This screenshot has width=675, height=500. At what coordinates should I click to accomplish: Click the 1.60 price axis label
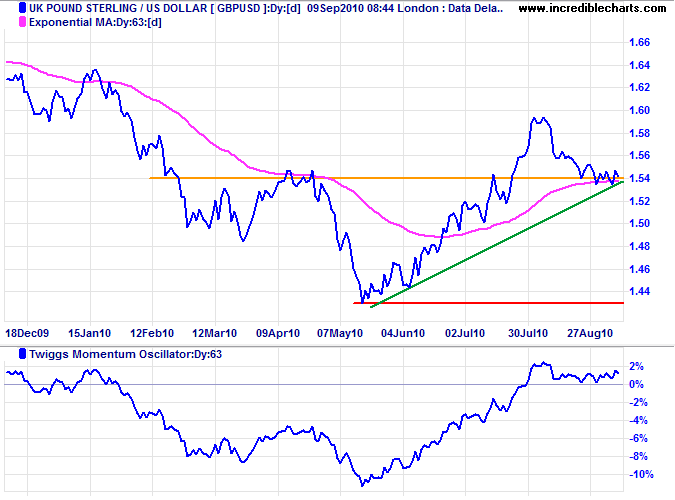(639, 110)
